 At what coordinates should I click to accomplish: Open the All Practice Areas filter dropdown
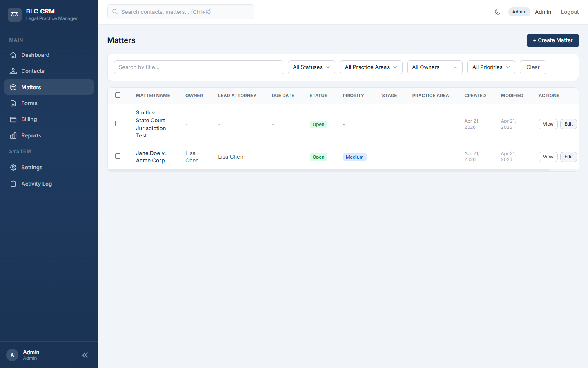pyautogui.click(x=371, y=67)
